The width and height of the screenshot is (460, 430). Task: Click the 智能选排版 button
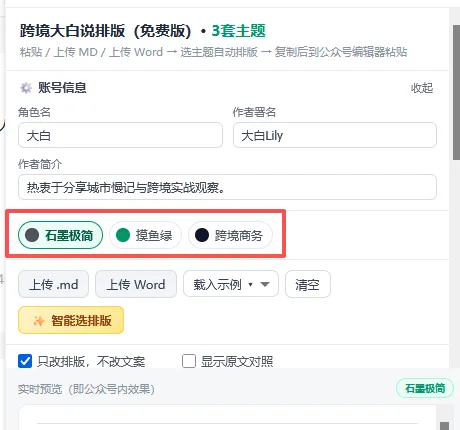point(71,320)
